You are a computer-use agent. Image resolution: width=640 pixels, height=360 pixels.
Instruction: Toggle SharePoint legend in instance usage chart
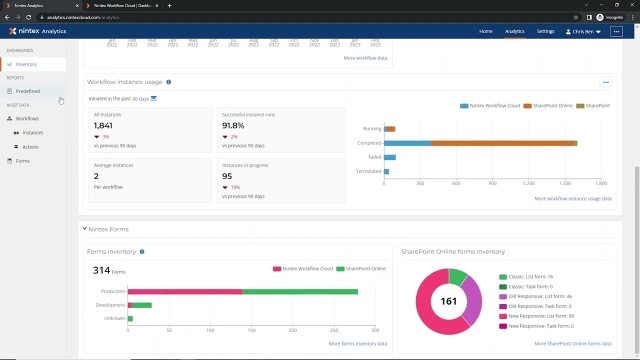pyautogui.click(x=593, y=106)
